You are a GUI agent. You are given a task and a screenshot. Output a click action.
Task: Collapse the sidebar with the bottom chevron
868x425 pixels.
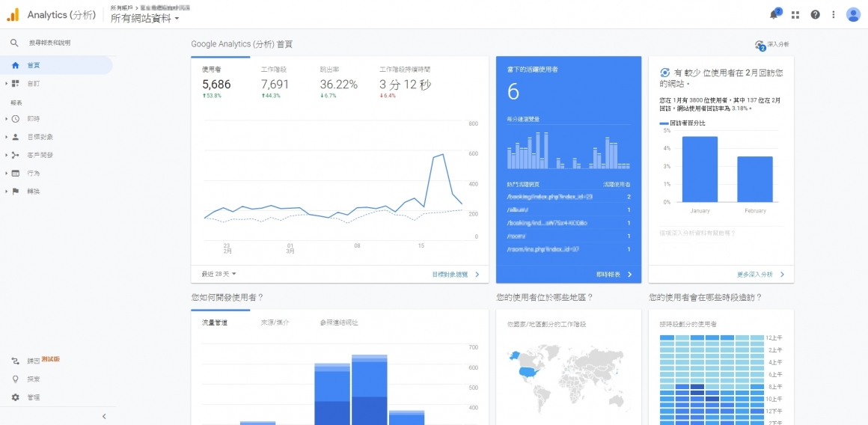click(x=104, y=416)
